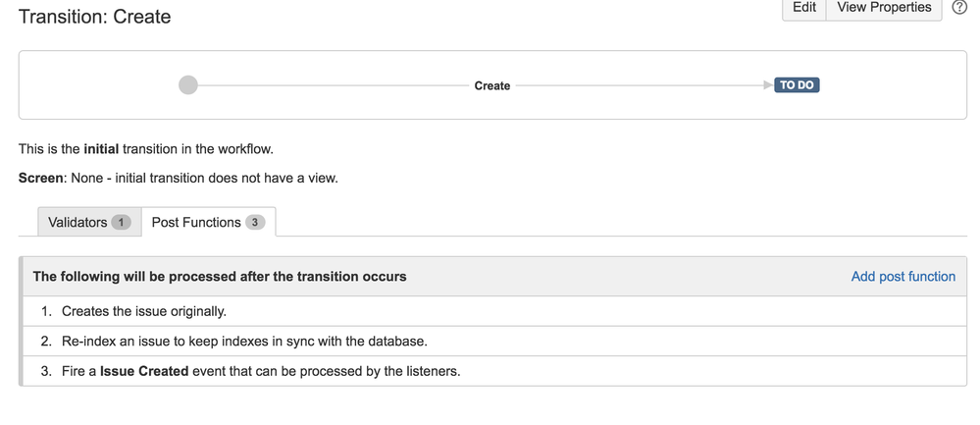The image size is (980, 425).
Task: Click the gray initial state circle
Action: pyautogui.click(x=188, y=85)
